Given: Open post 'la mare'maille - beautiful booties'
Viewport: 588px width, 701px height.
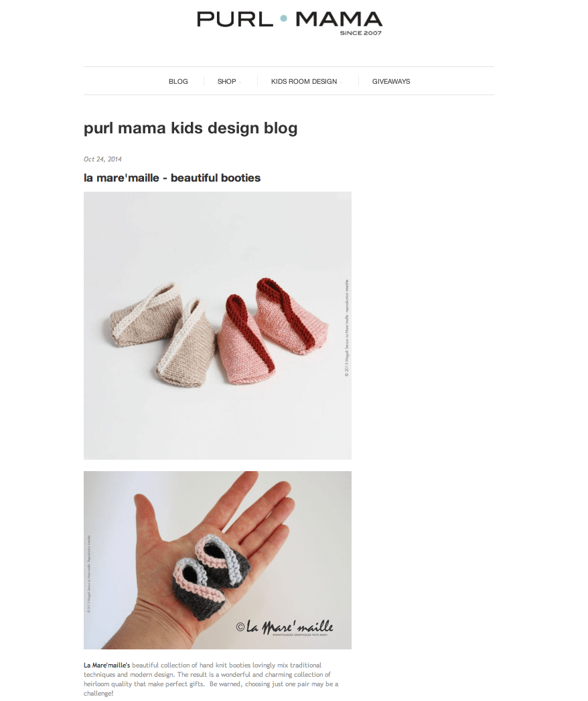Looking at the screenshot, I should coord(172,178).
